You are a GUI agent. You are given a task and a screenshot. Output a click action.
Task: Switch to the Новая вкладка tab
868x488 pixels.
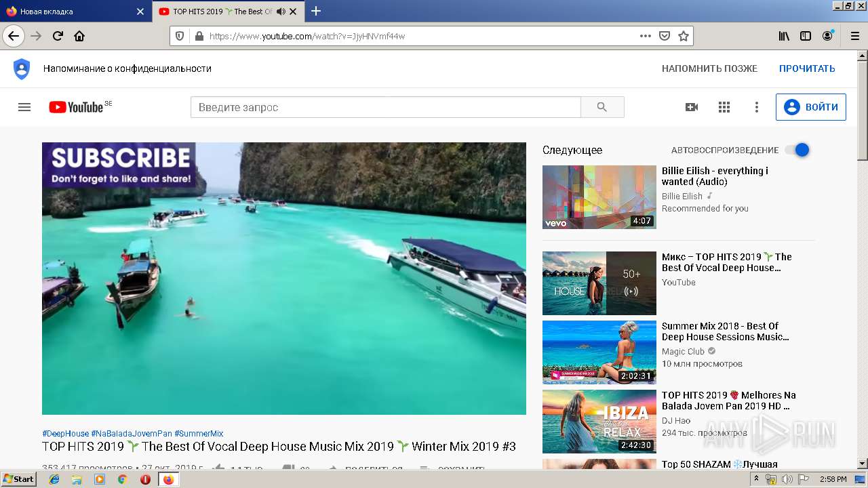pos(75,12)
